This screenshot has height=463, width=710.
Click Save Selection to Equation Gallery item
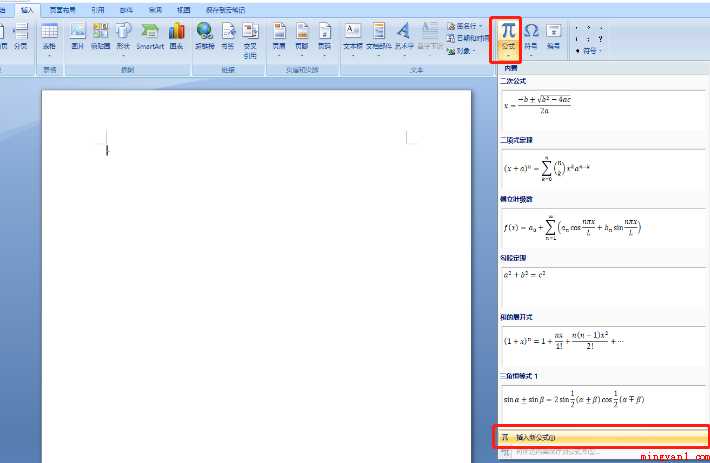click(x=602, y=452)
